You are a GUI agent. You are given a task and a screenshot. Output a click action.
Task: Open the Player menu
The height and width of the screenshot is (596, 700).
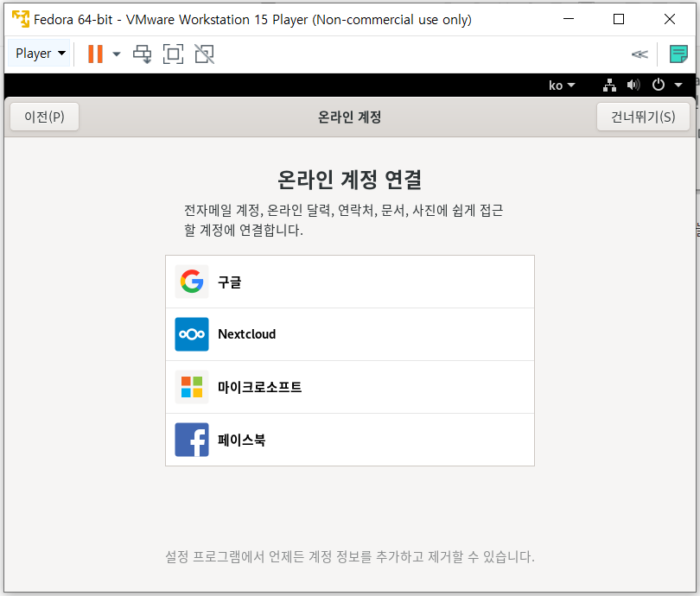tap(39, 54)
